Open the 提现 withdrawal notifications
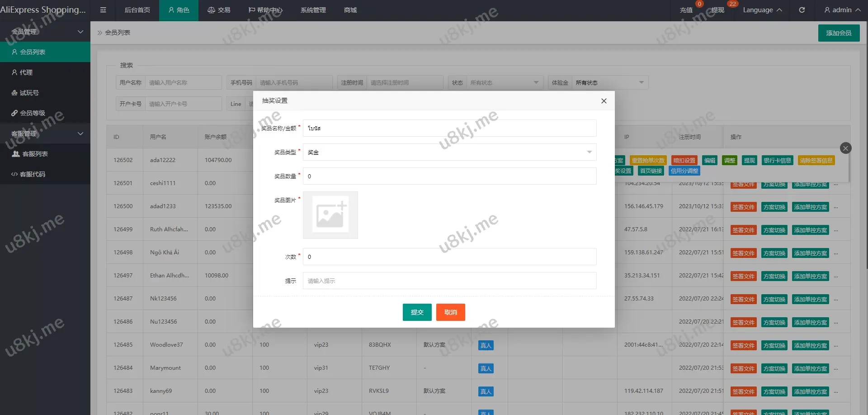This screenshot has height=415, width=868. [717, 10]
